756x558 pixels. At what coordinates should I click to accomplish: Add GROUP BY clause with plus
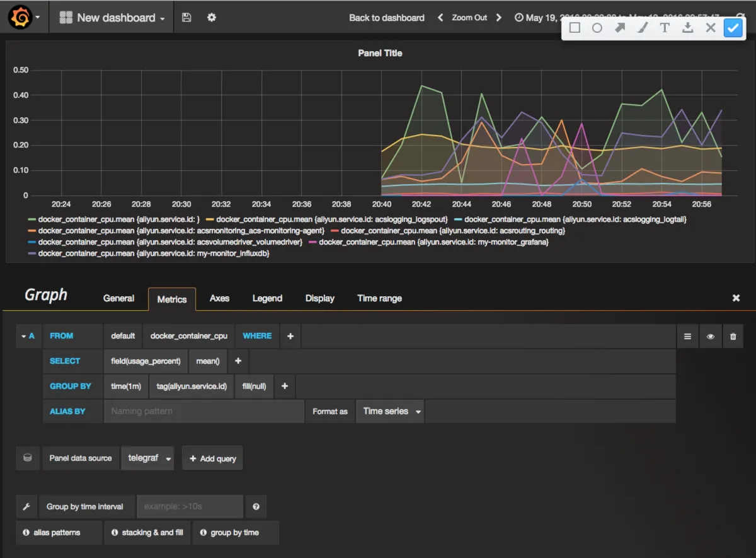pyautogui.click(x=285, y=386)
